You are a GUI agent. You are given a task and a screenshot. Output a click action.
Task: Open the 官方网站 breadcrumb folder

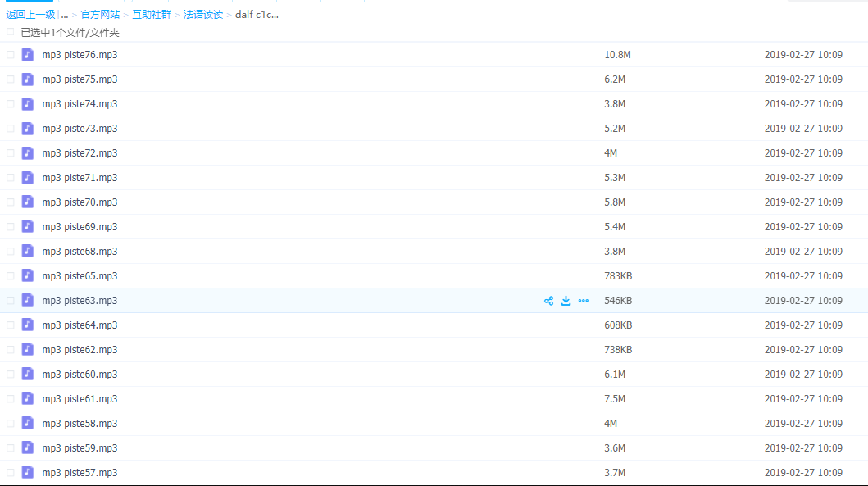(100, 15)
